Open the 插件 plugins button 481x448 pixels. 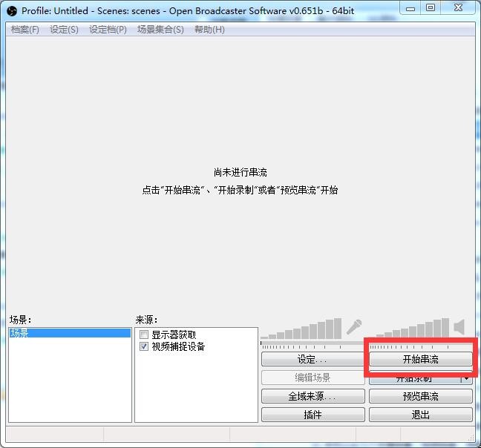pyautogui.click(x=313, y=415)
